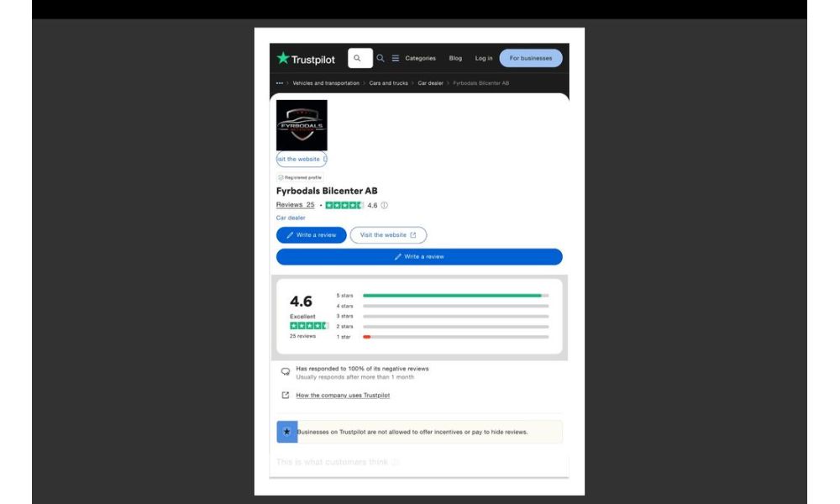
Task: Click the Log in link
Action: click(484, 58)
